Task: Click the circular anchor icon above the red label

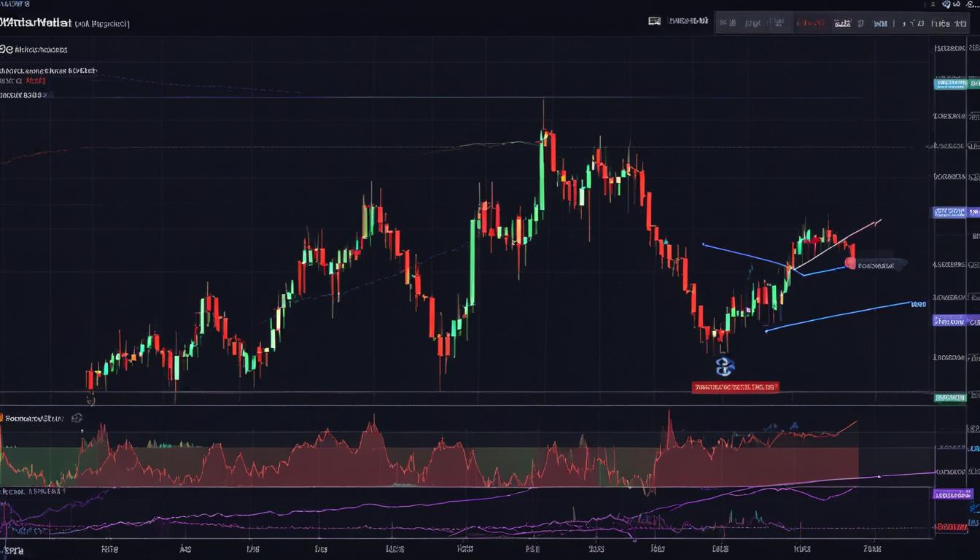Action: click(x=724, y=368)
